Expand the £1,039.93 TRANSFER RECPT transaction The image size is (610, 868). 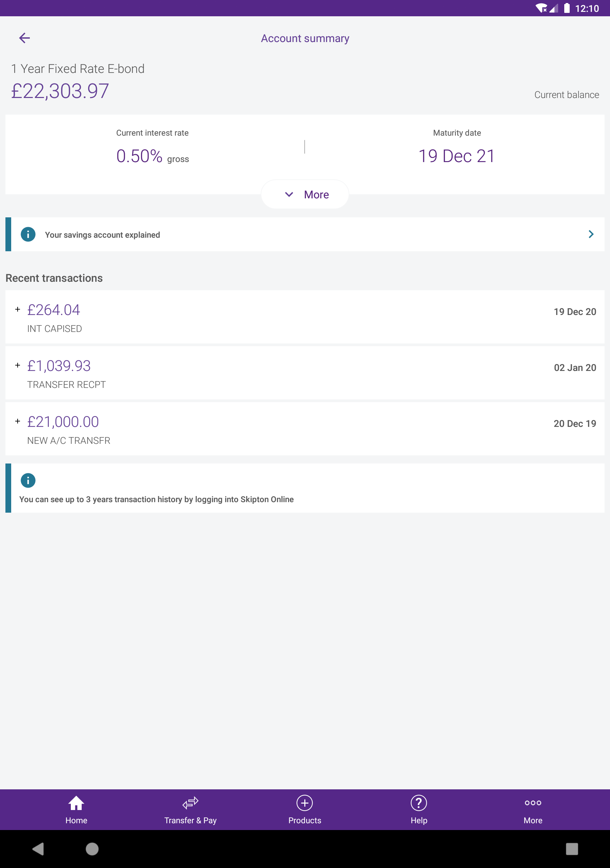[305, 373]
